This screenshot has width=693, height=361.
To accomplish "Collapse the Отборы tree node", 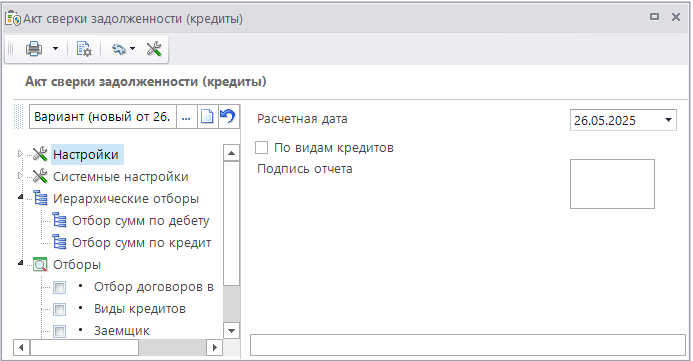I will point(20,264).
